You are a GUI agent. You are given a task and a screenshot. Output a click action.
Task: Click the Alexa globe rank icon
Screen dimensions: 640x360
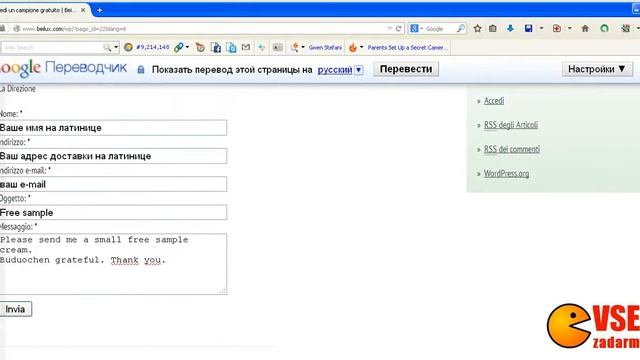tap(128, 47)
